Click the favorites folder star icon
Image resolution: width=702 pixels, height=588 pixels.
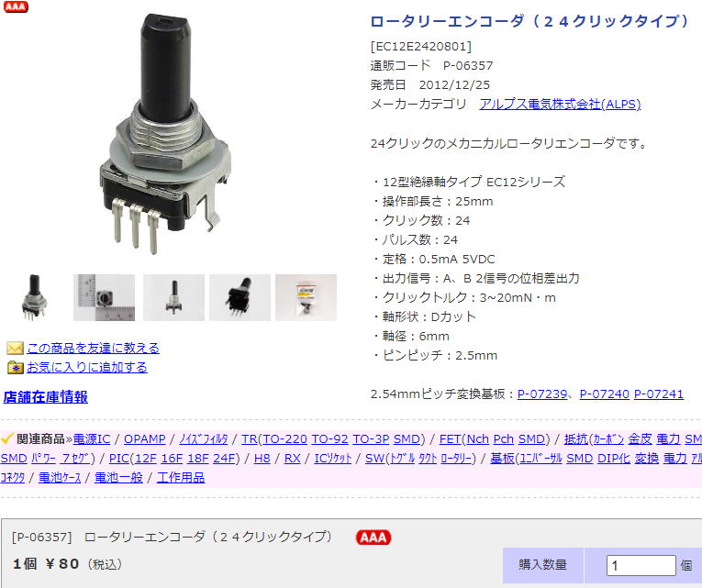(16, 368)
